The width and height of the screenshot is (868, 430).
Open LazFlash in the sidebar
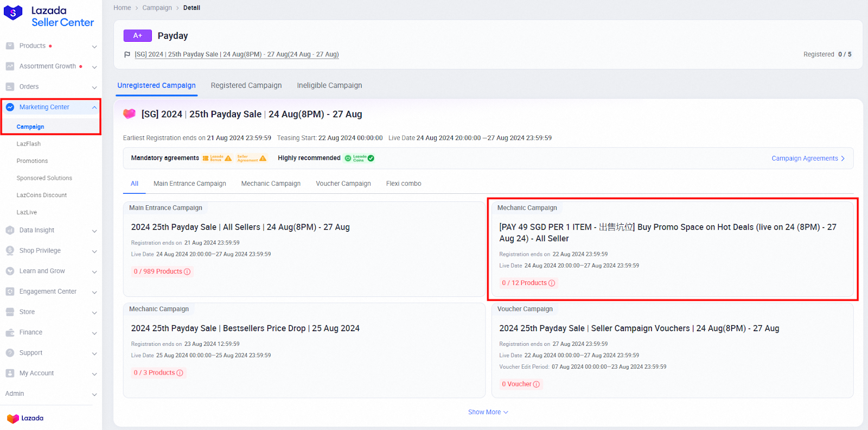[x=29, y=144]
